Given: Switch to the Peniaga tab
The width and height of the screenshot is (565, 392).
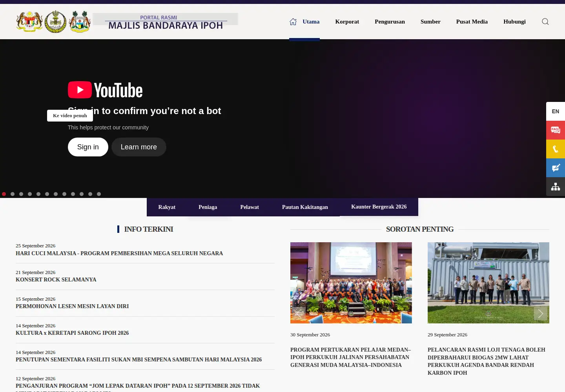Looking at the screenshot, I should 208,207.
